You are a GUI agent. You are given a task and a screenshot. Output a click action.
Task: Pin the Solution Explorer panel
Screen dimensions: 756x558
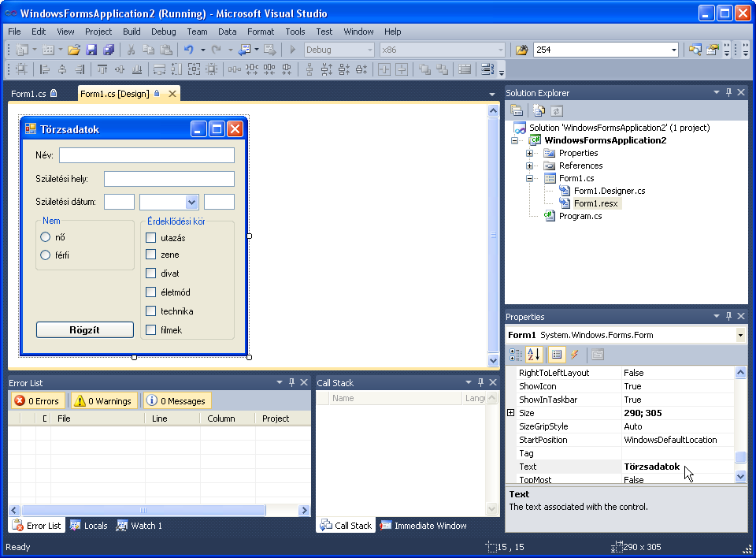pos(728,92)
